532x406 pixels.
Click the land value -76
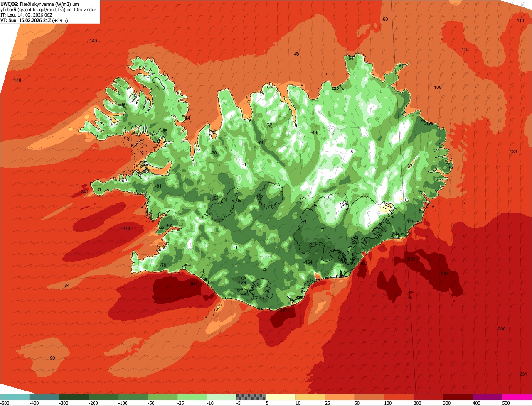coord(163,265)
